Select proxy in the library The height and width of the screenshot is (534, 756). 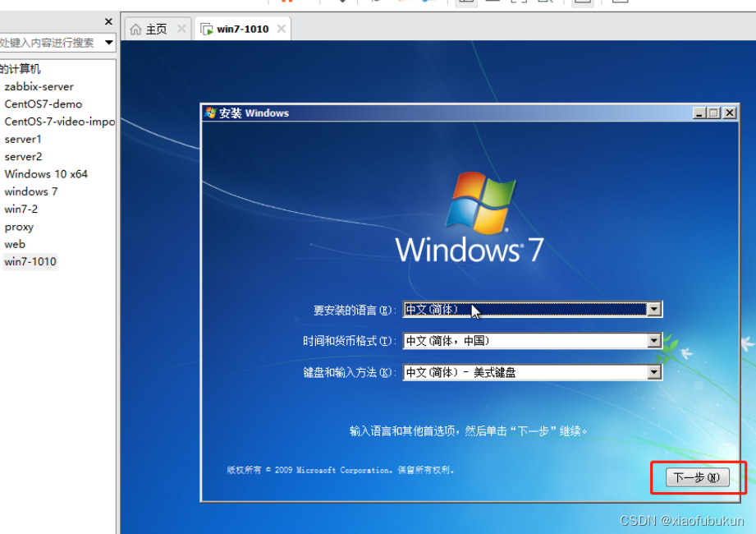(x=19, y=227)
